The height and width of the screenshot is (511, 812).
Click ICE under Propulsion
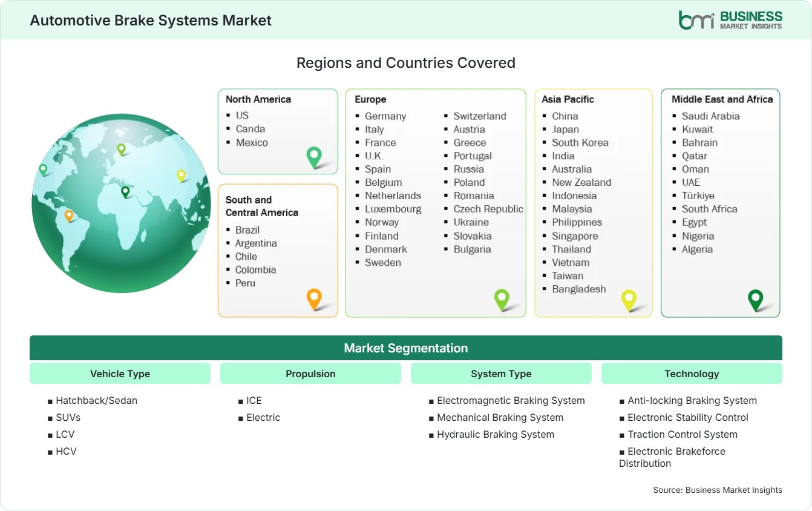(254, 400)
